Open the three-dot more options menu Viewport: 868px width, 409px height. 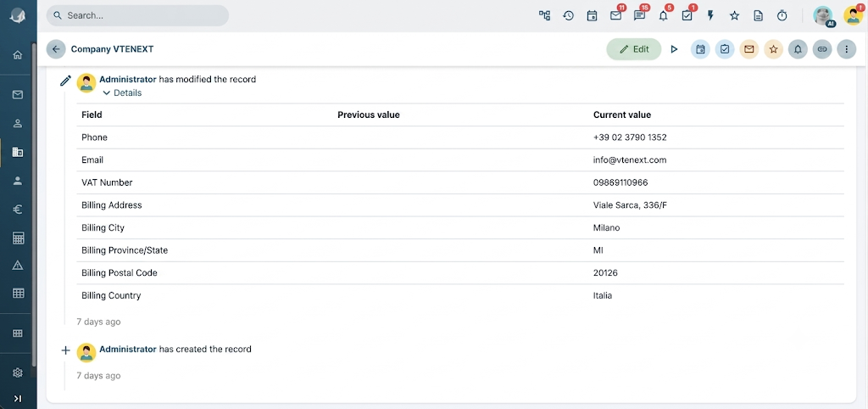[x=847, y=49]
